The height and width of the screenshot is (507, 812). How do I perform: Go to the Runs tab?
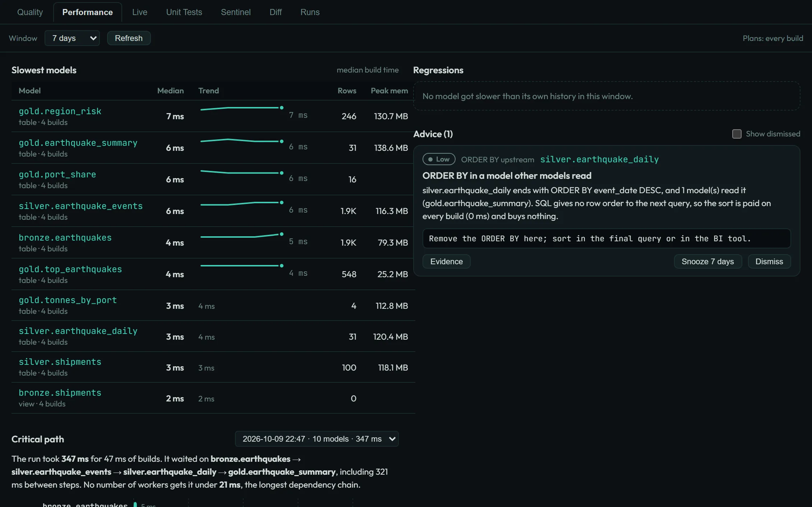[310, 12]
